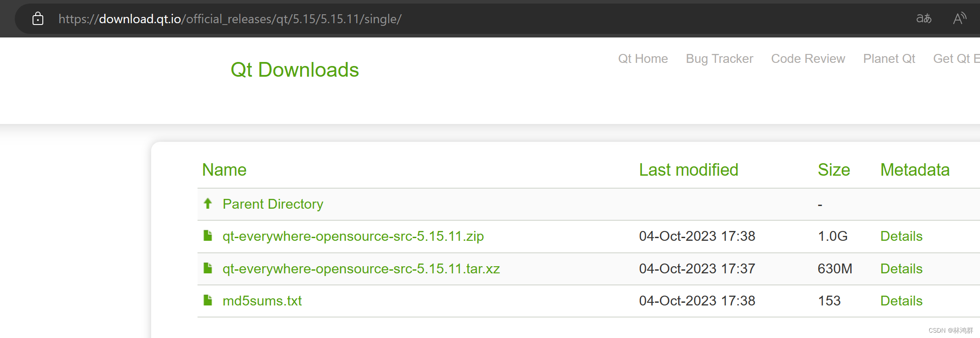Click the Parent Directory up-arrow icon
This screenshot has width=980, height=338.
208,204
